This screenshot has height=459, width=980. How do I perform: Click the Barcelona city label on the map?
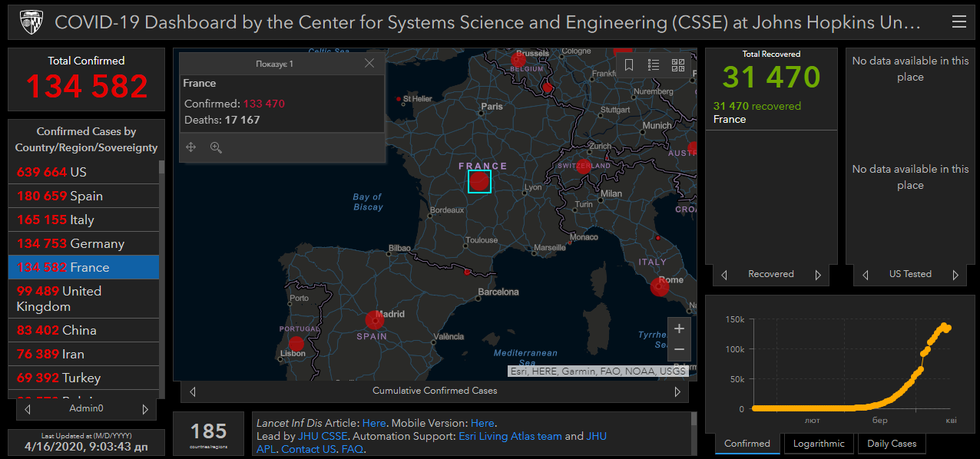(x=498, y=292)
